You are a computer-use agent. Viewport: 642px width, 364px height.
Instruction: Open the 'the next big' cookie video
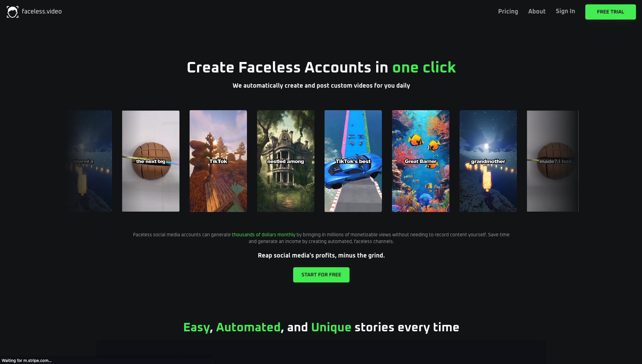pos(151,161)
